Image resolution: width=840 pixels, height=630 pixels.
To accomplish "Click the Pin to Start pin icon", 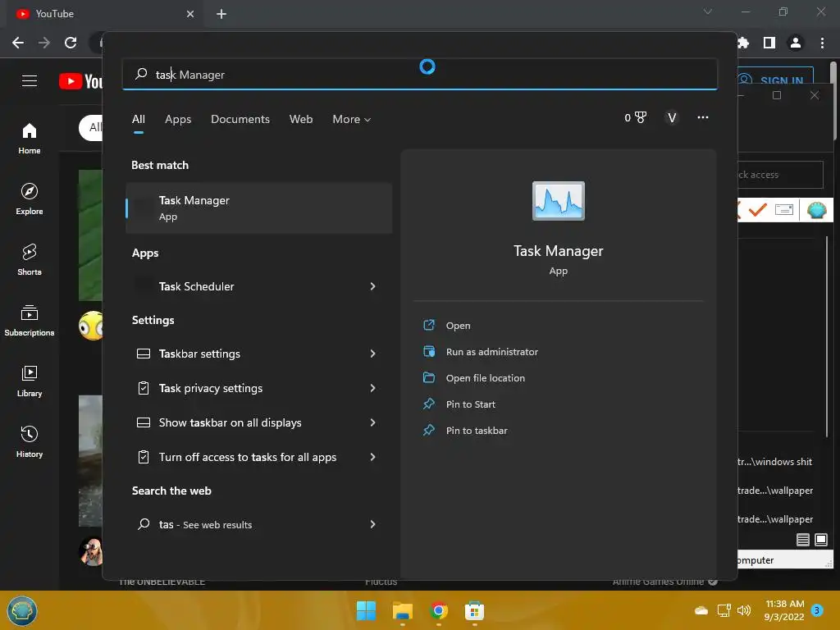I will coord(428,404).
